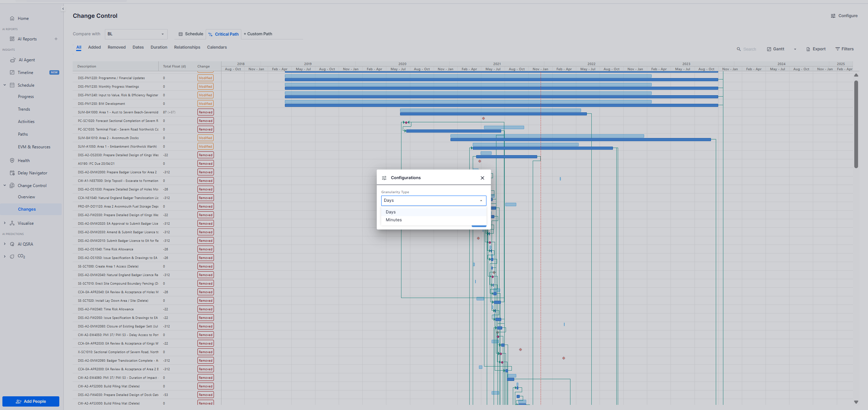Click the plus icon beside AI Reports
Screen dimensions: 868x410
(56, 39)
